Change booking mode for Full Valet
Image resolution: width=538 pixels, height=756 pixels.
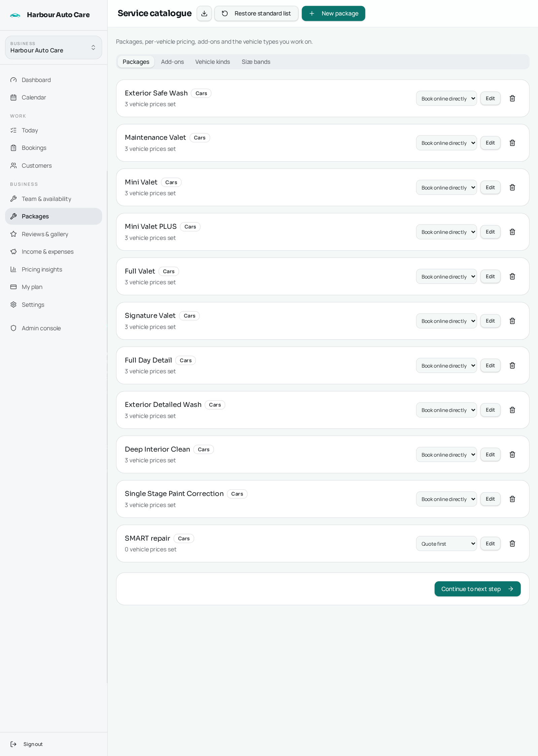coord(446,277)
